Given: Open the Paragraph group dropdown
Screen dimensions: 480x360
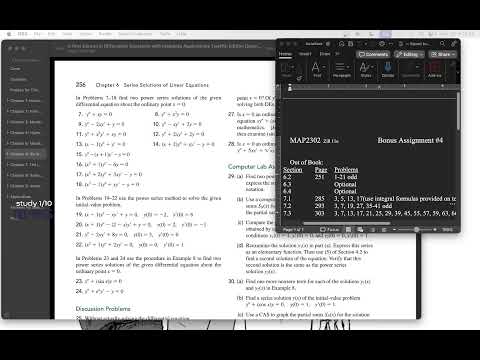Looking at the screenshot, I should pos(342,70).
